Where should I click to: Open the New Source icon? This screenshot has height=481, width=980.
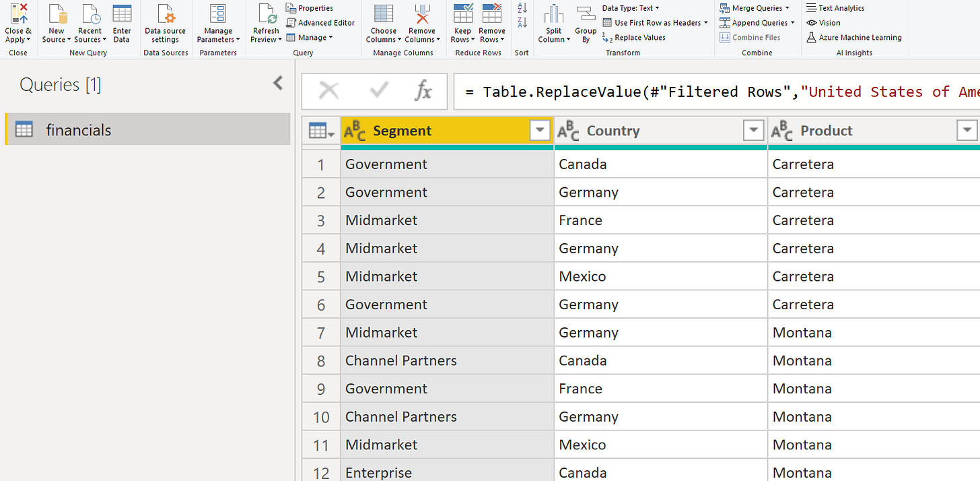coord(57,14)
